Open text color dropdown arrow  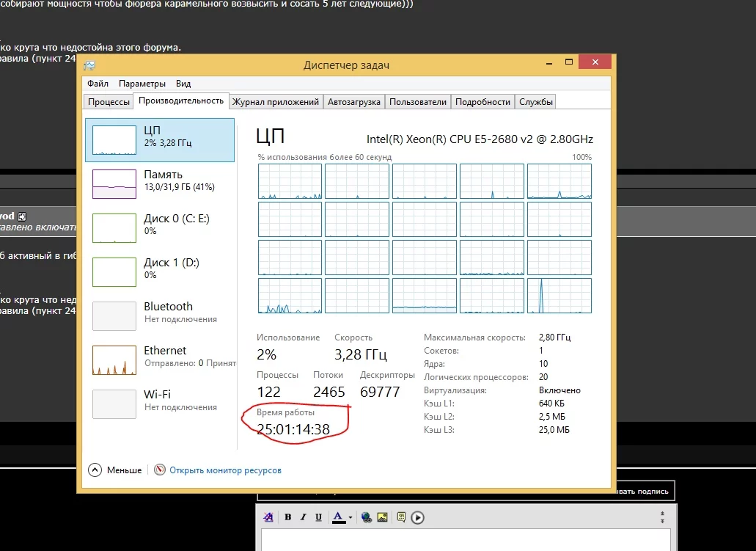click(351, 518)
